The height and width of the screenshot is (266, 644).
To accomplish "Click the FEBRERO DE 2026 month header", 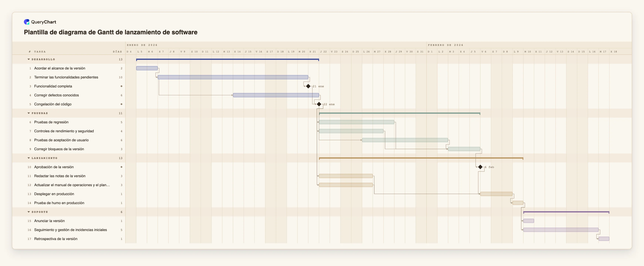I will (446, 45).
